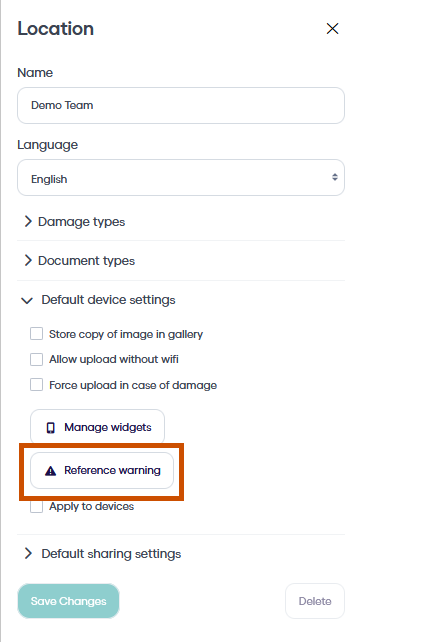Screen dimensions: 444x642
Task: Tick the Apply to devices checkbox
Action: point(36,507)
